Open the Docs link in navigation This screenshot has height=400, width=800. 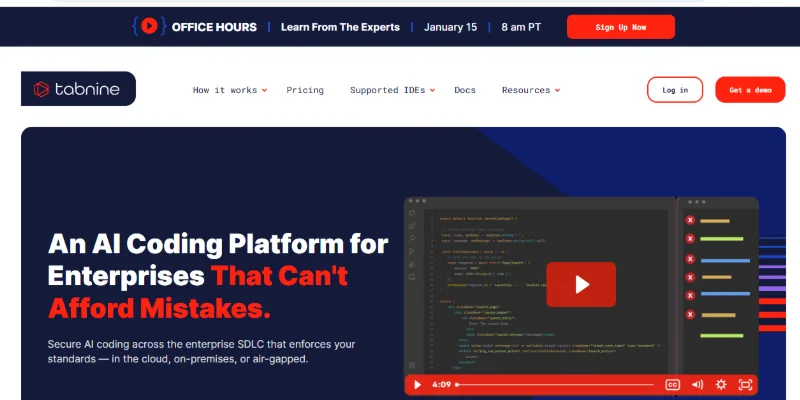click(465, 90)
